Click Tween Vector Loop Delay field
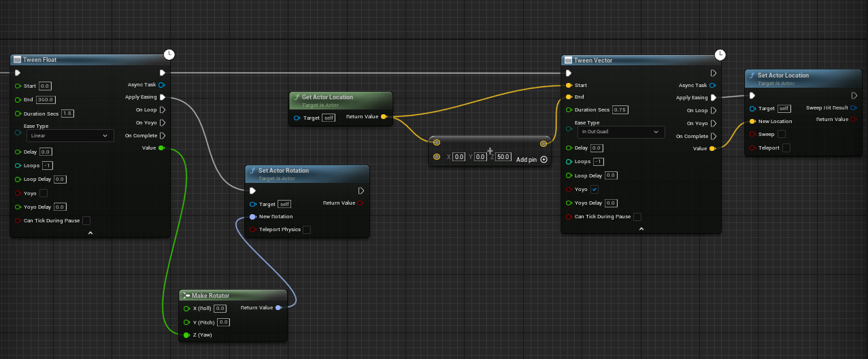868x359 pixels. (611, 175)
